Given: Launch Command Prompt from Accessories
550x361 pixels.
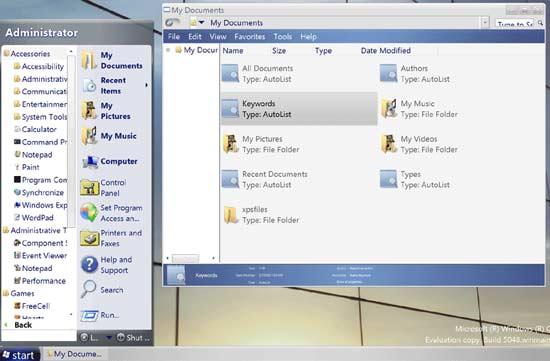Looking at the screenshot, I should tap(40, 142).
